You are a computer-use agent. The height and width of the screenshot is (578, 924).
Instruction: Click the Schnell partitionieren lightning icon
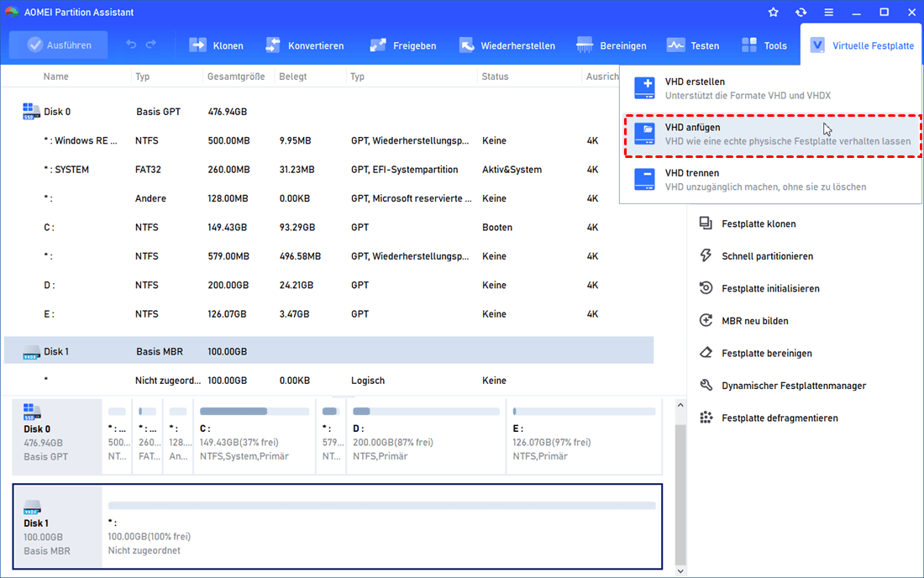pos(706,256)
